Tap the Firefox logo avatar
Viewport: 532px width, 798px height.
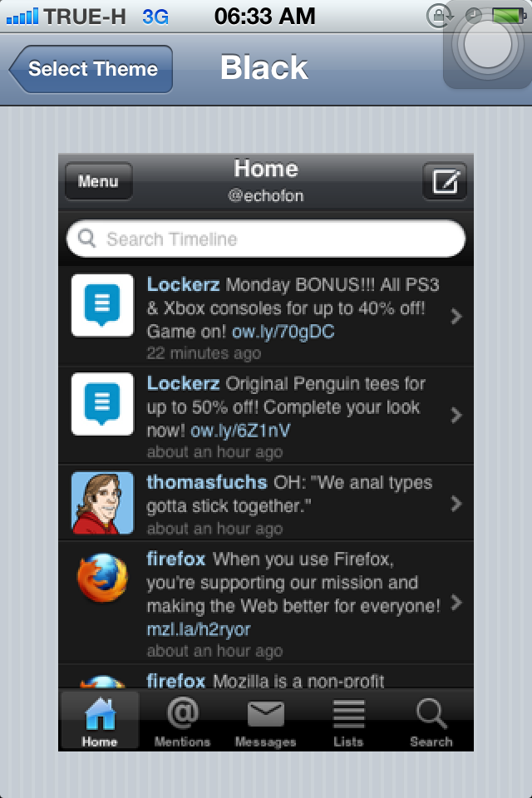102,579
